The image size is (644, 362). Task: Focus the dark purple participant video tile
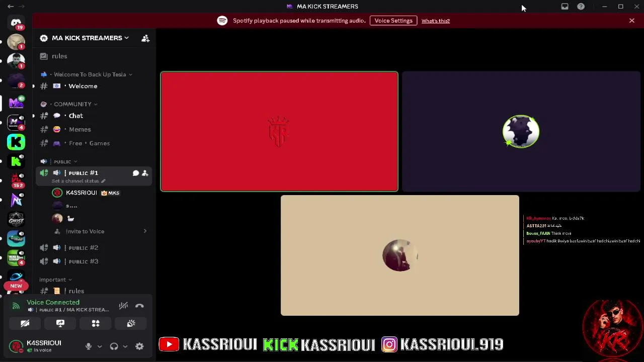click(521, 132)
